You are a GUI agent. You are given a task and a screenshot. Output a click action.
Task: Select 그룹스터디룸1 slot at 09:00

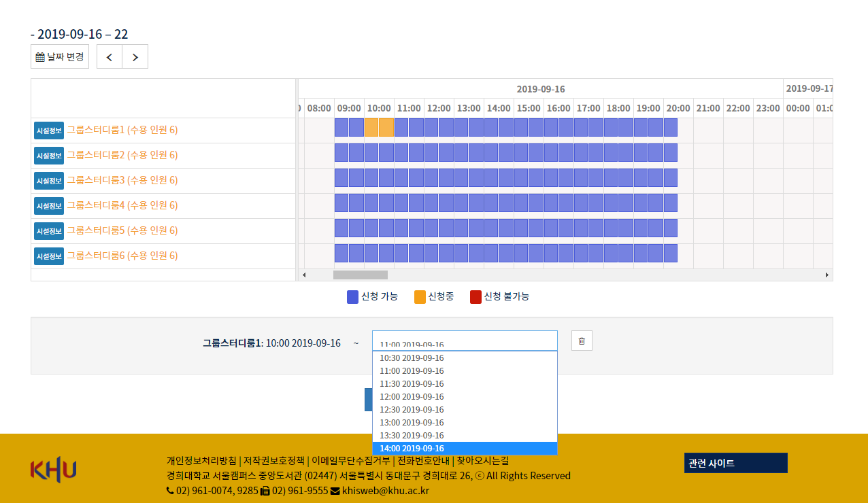tap(341, 128)
